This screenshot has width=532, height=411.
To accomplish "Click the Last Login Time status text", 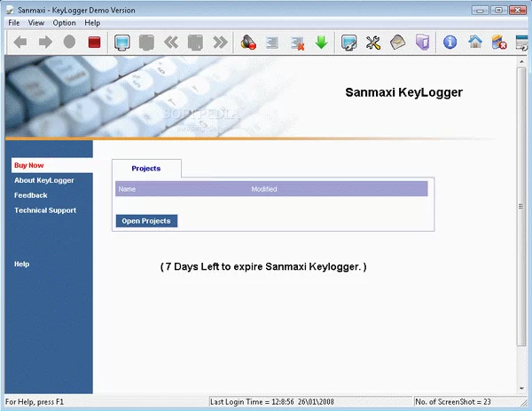I will click(272, 402).
